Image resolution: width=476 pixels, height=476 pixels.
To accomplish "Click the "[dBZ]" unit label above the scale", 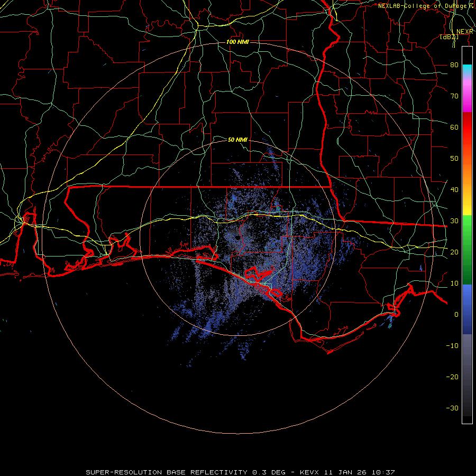I will click(x=449, y=37).
